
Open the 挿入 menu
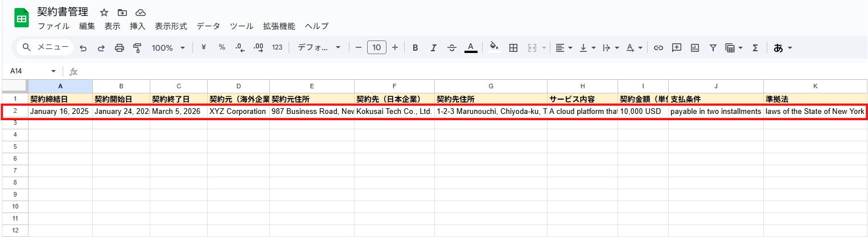point(138,26)
